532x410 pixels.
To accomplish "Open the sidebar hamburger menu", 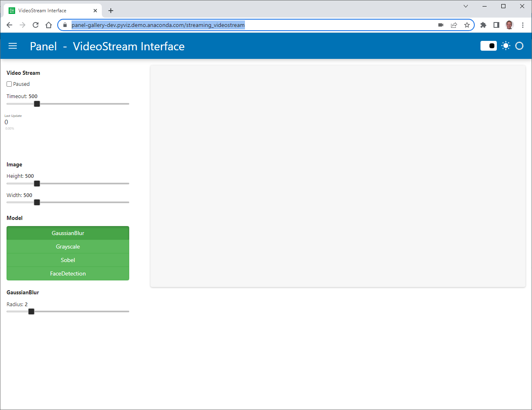I will tap(13, 46).
